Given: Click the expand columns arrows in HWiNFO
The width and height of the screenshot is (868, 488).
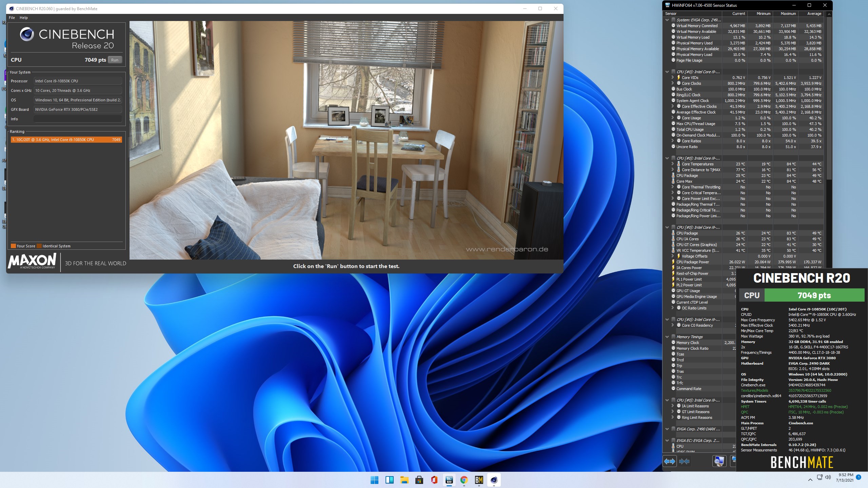Looking at the screenshot, I should click(x=670, y=461).
